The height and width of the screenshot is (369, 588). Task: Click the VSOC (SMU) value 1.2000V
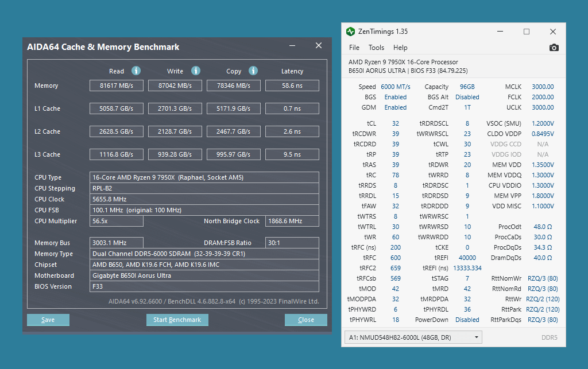click(543, 123)
